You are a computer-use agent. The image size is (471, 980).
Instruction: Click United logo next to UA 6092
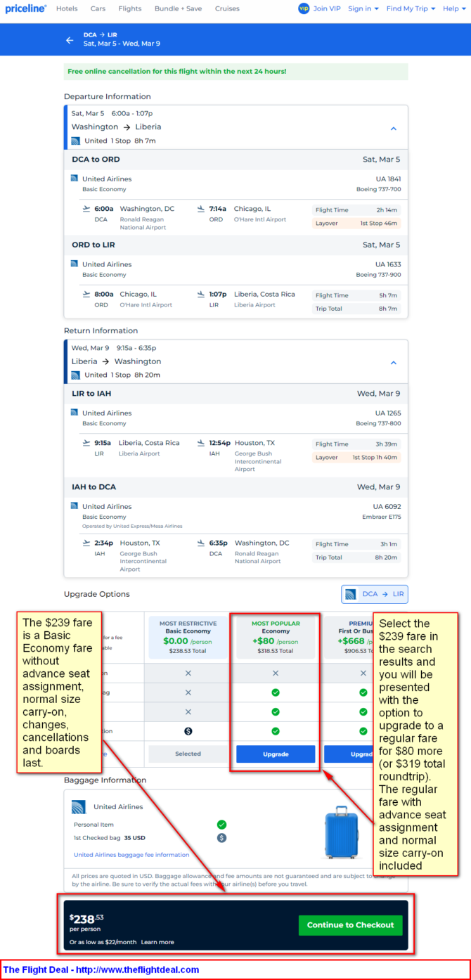(75, 506)
